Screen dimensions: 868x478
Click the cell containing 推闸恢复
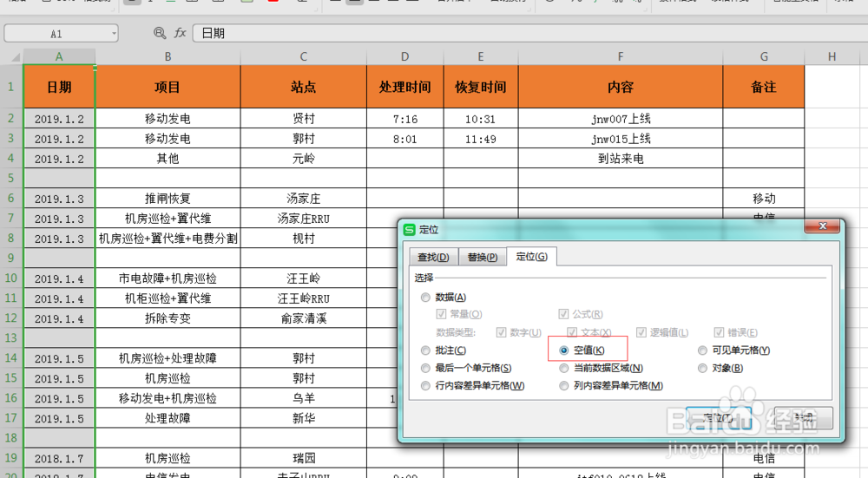pyautogui.click(x=168, y=198)
